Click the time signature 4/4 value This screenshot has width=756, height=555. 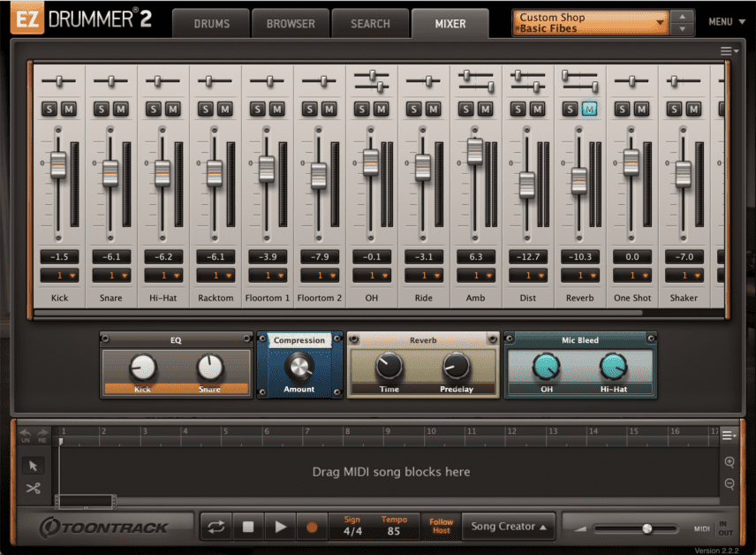pos(352,531)
